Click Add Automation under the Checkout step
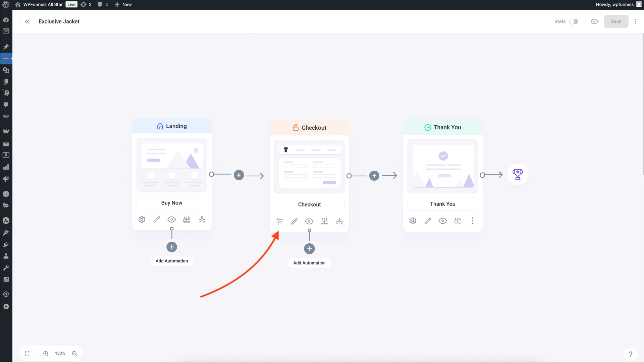Screen dimensions: 644x362 point(309,263)
